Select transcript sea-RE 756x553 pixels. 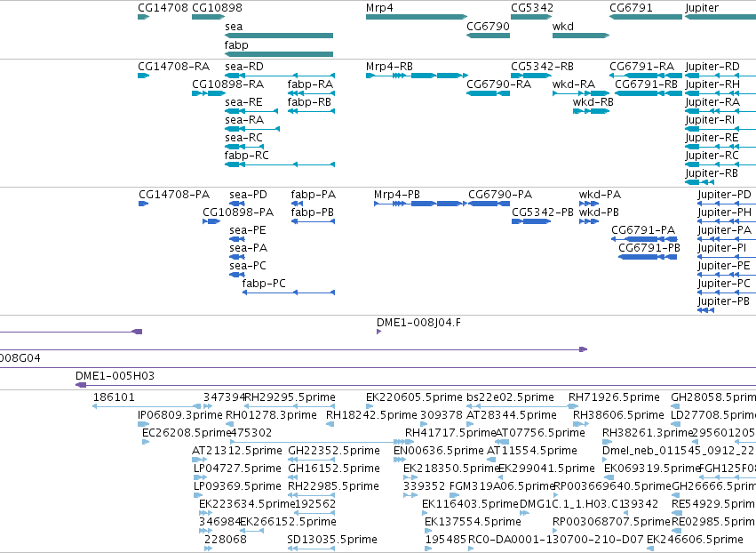pyautogui.click(x=251, y=111)
